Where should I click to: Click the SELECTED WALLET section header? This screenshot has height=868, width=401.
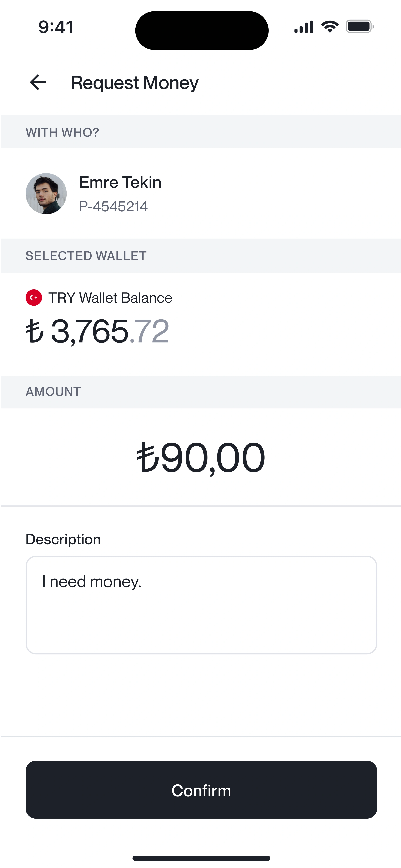(x=86, y=256)
